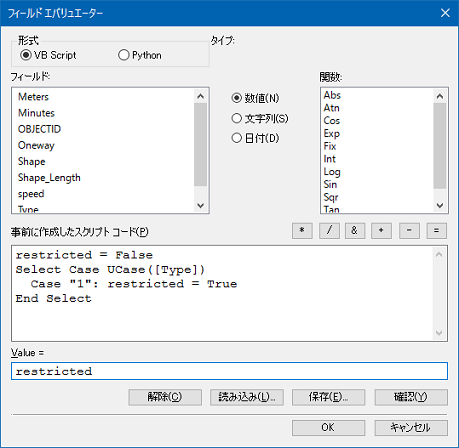The height and width of the screenshot is (448, 459).
Task: Select Oneway in the fields list
Action: [x=36, y=145]
